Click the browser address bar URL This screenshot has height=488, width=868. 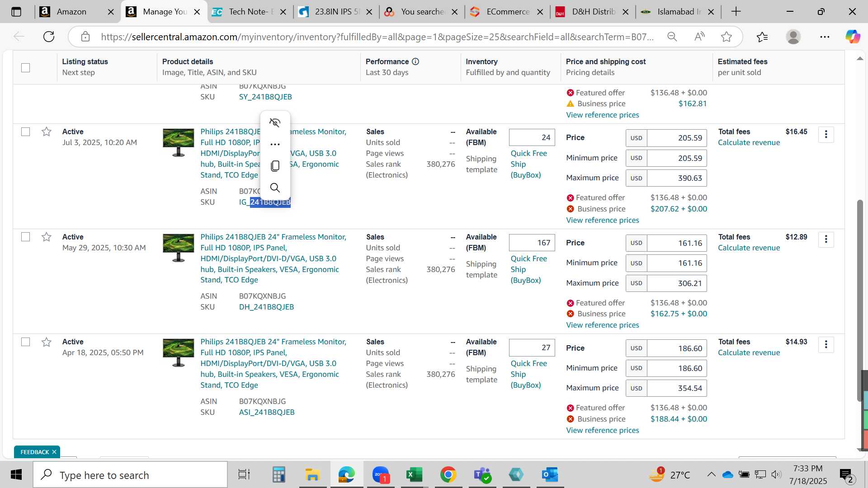point(377,37)
